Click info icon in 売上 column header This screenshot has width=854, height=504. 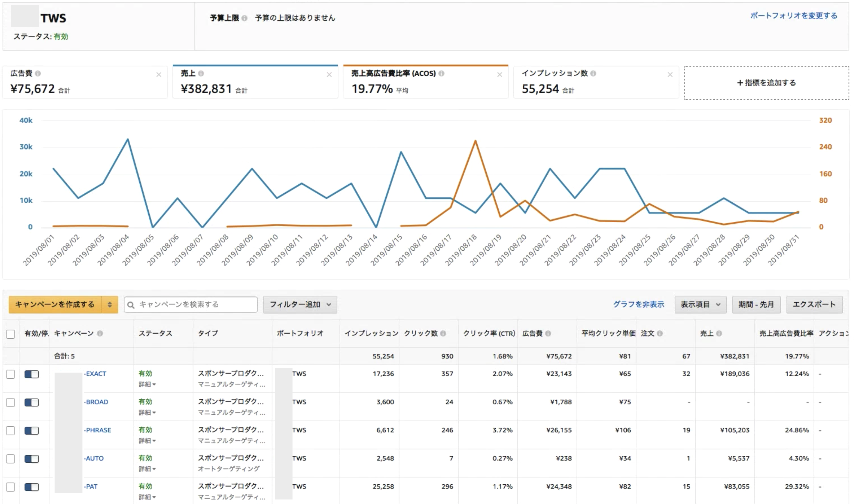pyautogui.click(x=719, y=334)
